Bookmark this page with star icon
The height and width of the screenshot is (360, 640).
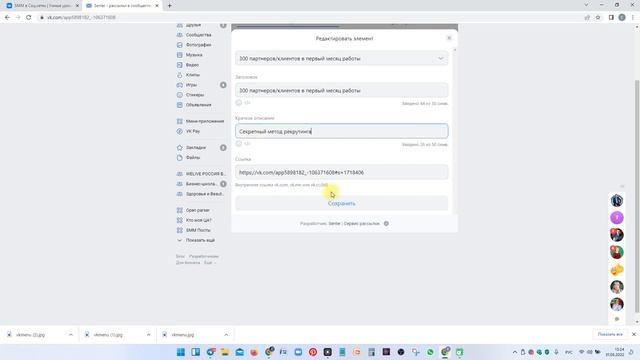pos(598,17)
